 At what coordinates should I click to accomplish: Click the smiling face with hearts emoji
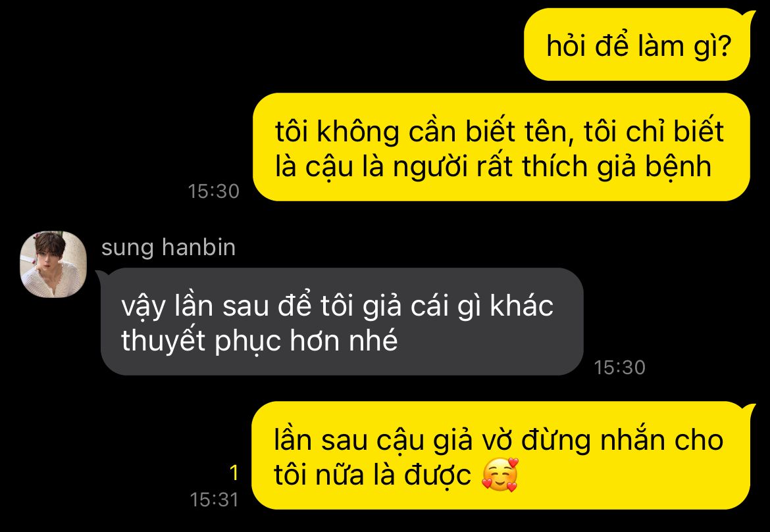tap(500, 475)
